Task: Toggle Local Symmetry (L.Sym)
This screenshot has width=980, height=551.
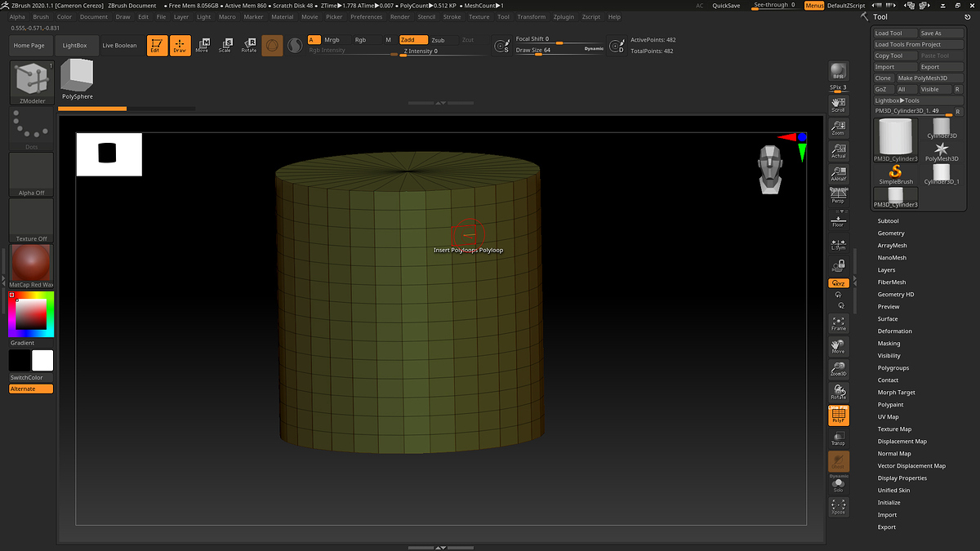Action: pyautogui.click(x=838, y=242)
